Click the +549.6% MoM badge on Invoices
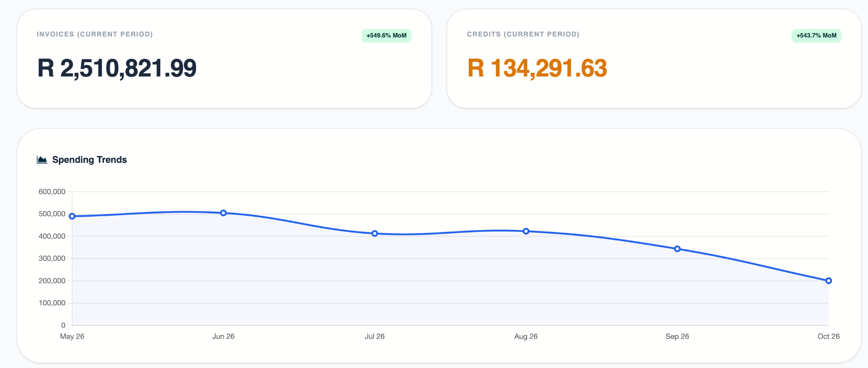 pos(387,36)
